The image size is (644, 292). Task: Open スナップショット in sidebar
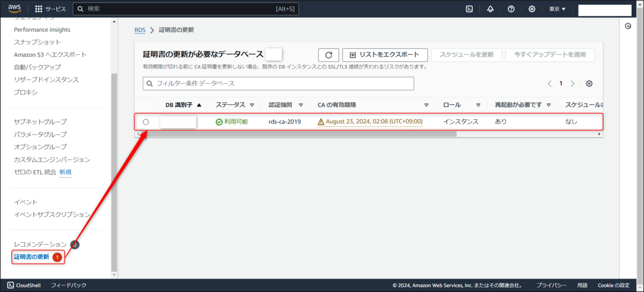pos(38,42)
